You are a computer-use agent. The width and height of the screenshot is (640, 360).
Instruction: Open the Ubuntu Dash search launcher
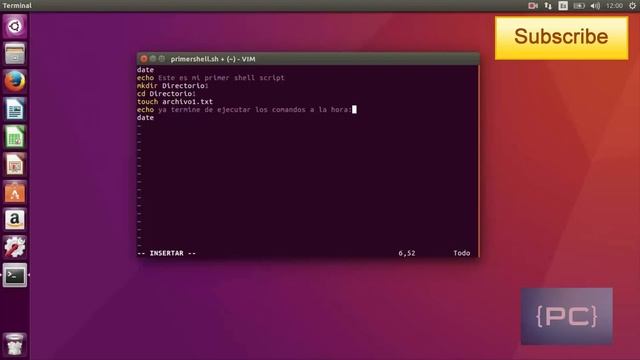tap(15, 27)
